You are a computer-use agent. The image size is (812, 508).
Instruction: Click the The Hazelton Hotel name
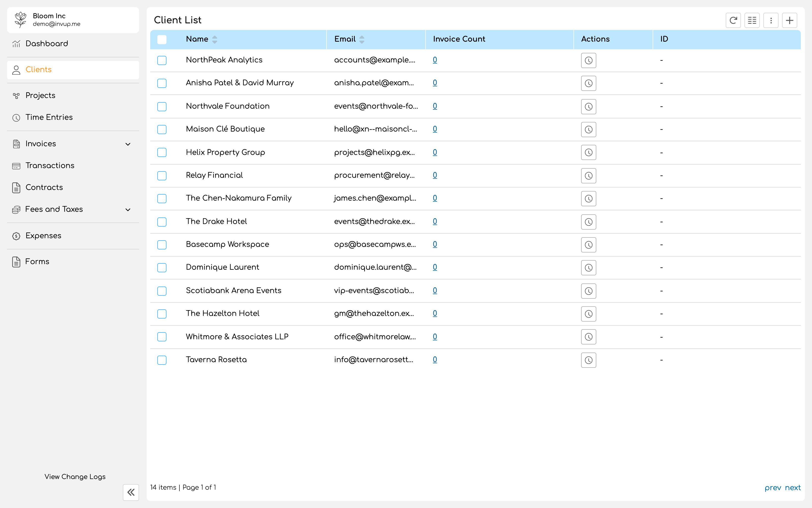223,313
